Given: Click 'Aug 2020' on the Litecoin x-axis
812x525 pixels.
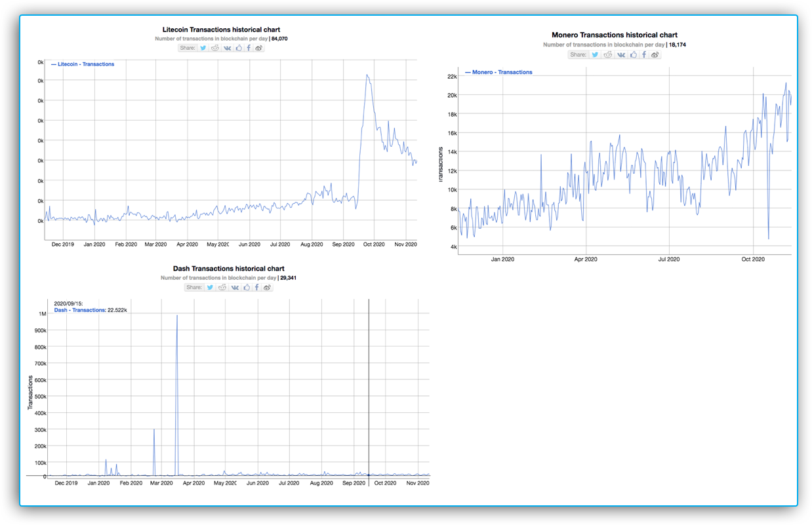Looking at the screenshot, I should coord(312,244).
